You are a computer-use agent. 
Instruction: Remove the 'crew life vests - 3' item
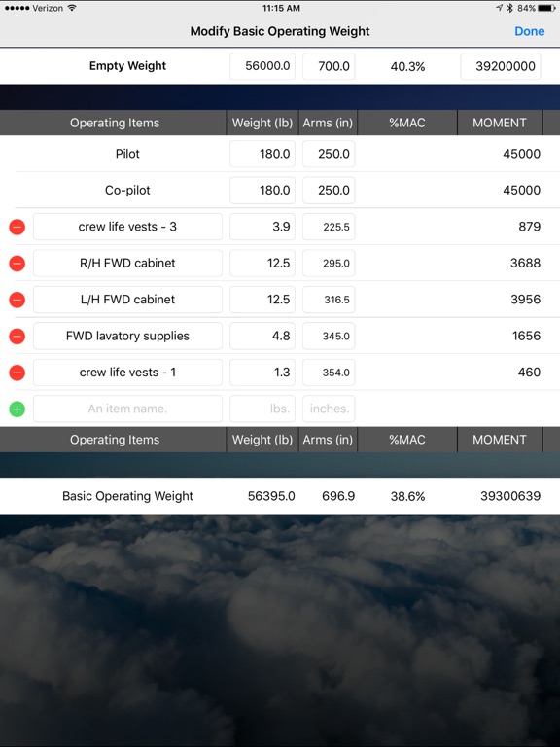[x=17, y=227]
